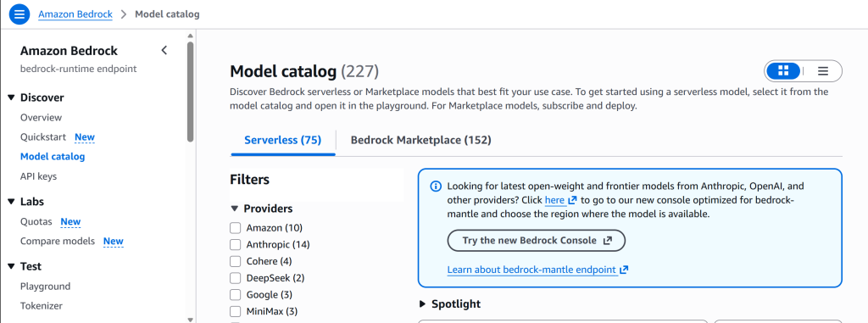Collapse the Amazon Bedrock sidebar chevron
Image resolution: width=868 pixels, height=323 pixels.
pos(164,50)
